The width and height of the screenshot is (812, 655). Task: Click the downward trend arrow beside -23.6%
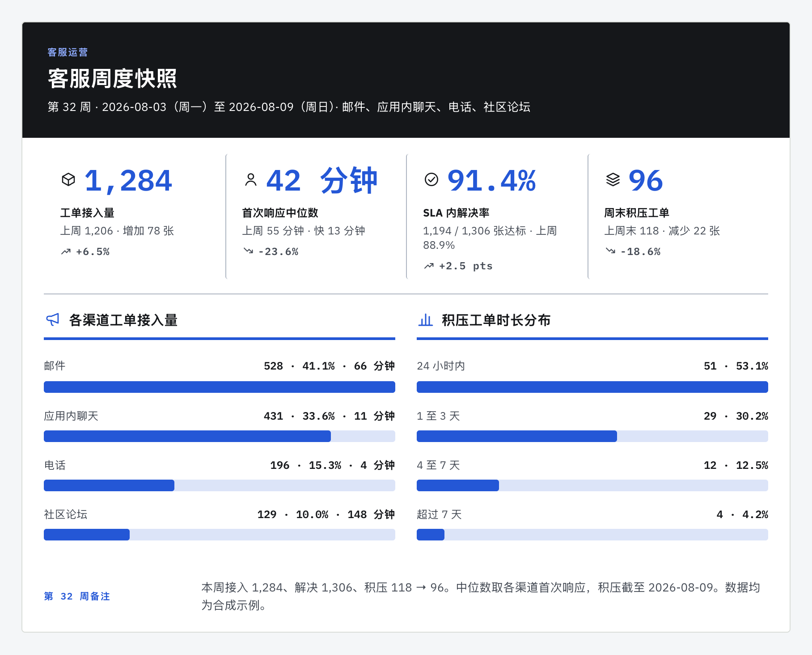[x=248, y=251]
